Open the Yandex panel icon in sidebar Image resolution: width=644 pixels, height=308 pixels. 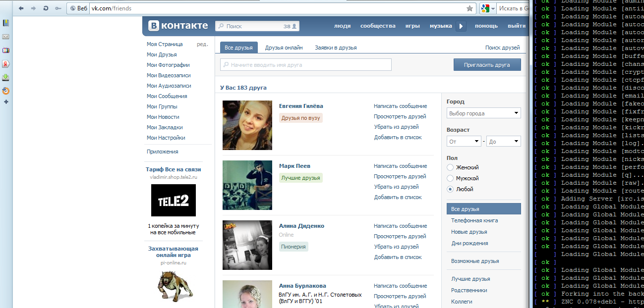click(6, 64)
